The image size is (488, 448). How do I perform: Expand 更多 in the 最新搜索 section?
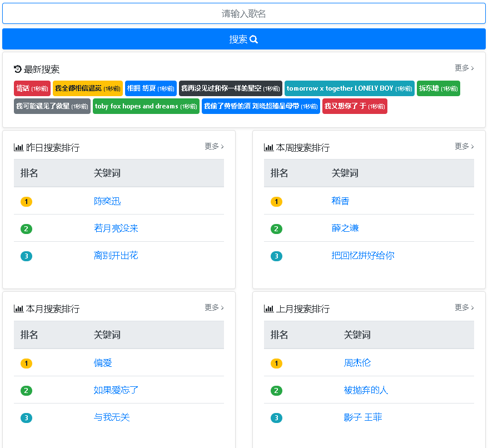tap(464, 68)
